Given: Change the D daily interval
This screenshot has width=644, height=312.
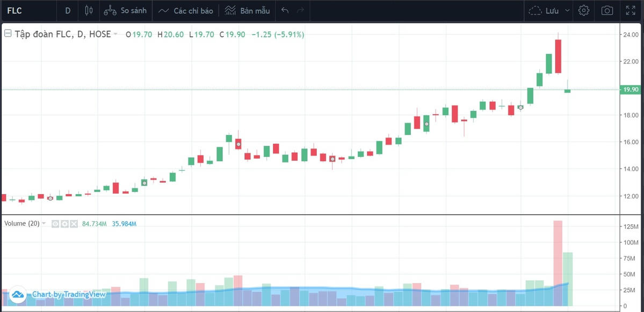Looking at the screenshot, I should (68, 10).
